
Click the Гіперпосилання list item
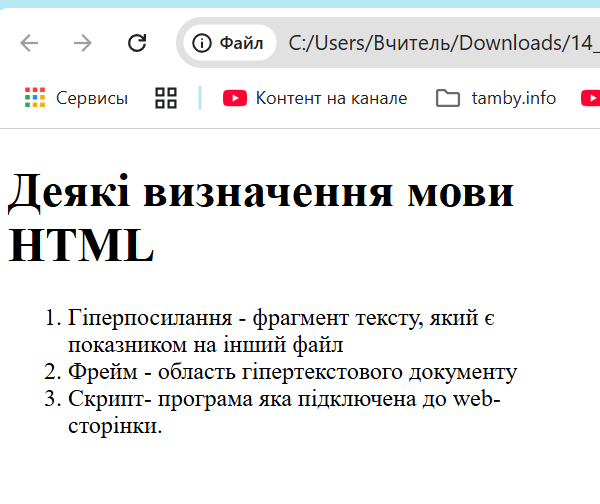tap(282, 319)
